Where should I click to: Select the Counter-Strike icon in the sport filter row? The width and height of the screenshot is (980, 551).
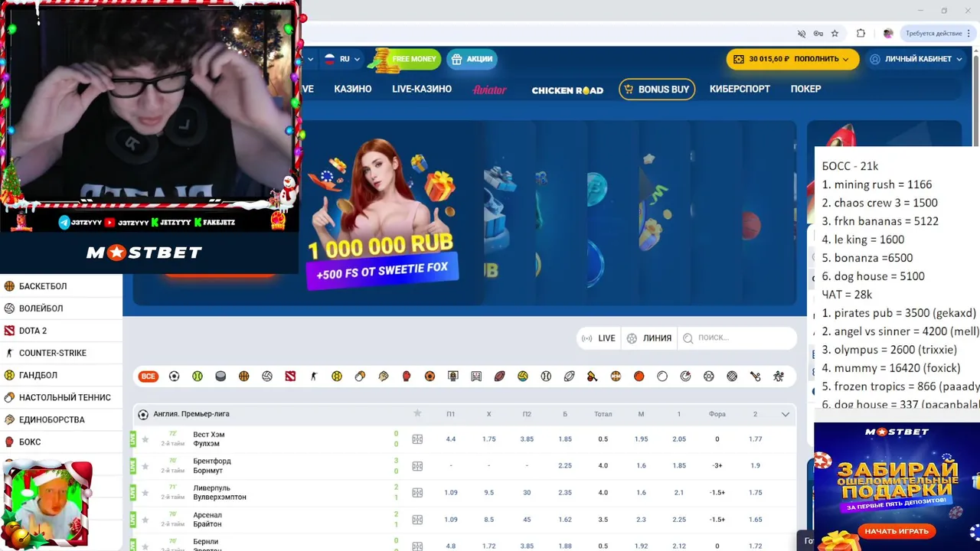click(x=313, y=376)
